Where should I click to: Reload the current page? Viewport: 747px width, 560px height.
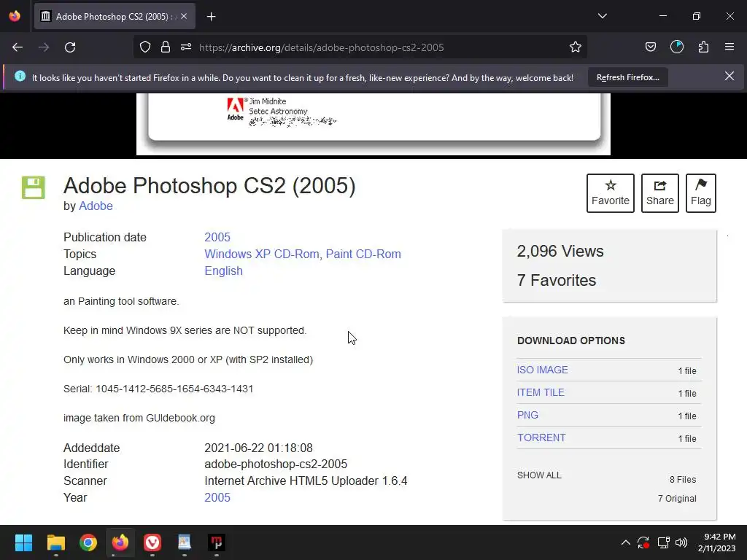pyautogui.click(x=70, y=47)
